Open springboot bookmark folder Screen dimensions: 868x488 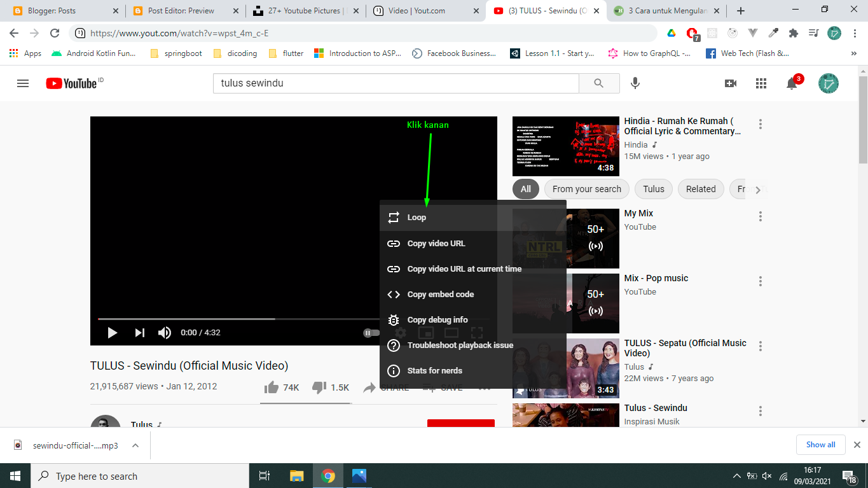tap(176, 53)
